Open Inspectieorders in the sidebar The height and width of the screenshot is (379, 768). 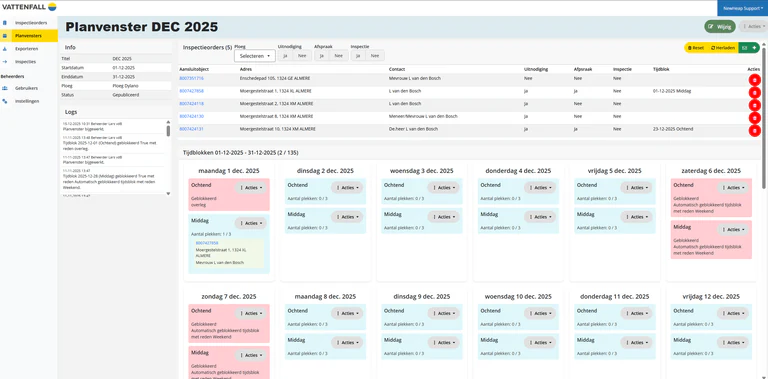(29, 23)
